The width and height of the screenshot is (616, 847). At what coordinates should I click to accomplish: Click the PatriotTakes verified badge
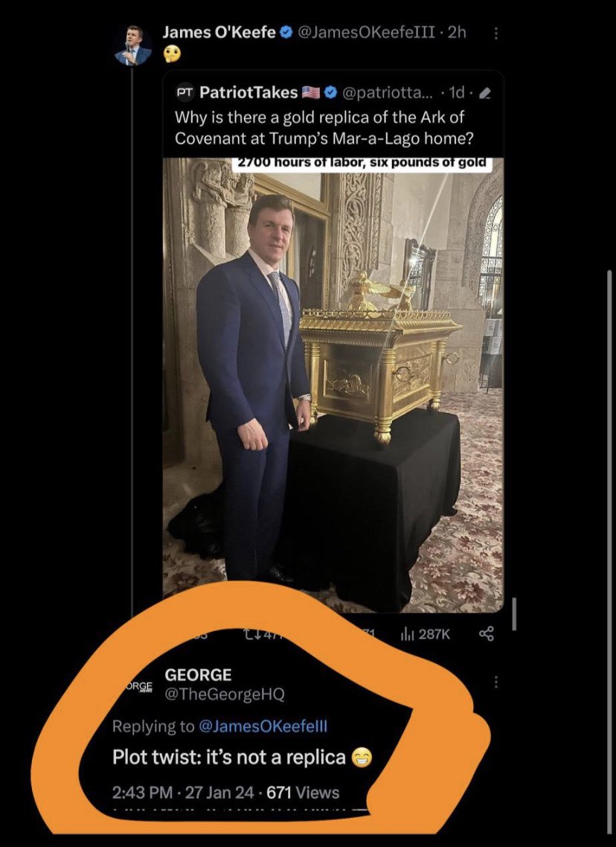click(x=330, y=93)
